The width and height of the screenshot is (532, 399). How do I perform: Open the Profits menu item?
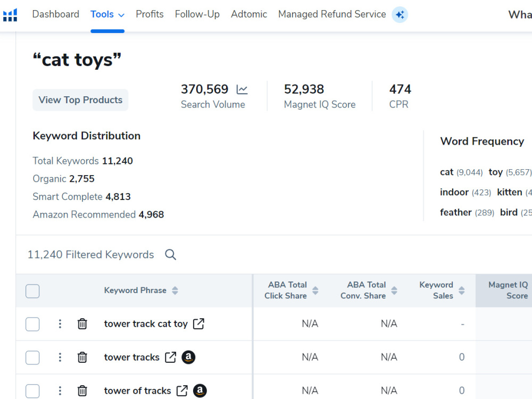tap(149, 14)
